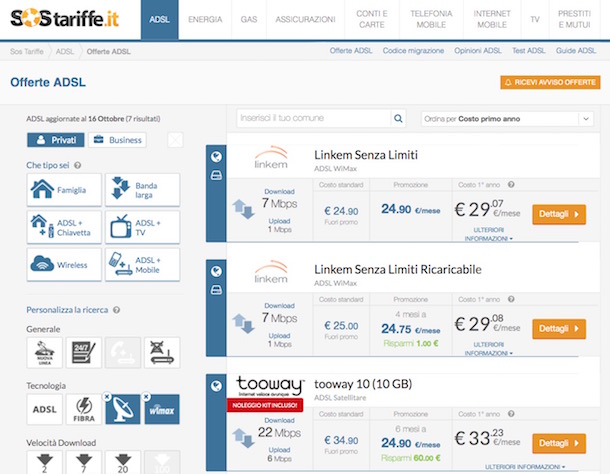Click help icon next to Che tipo sei
610x474 pixels.
(x=78, y=165)
